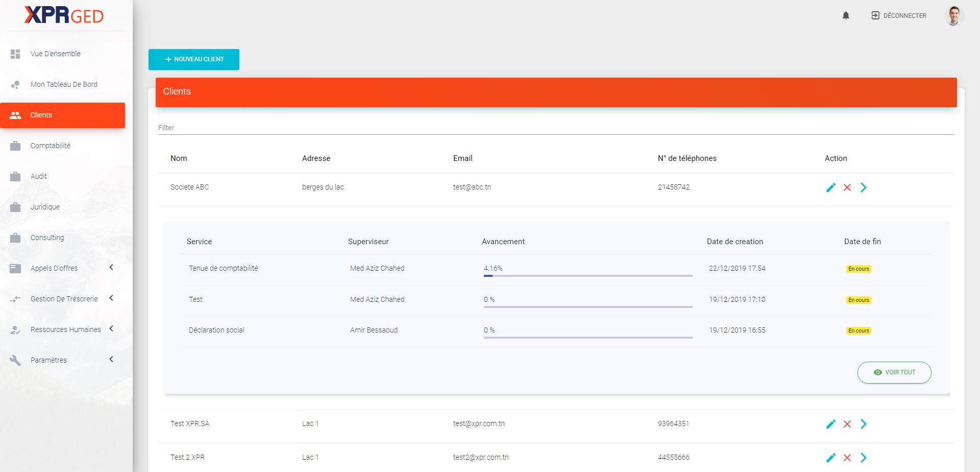Click the Ressources Humaines person icon
980x472 pixels.
click(x=15, y=330)
